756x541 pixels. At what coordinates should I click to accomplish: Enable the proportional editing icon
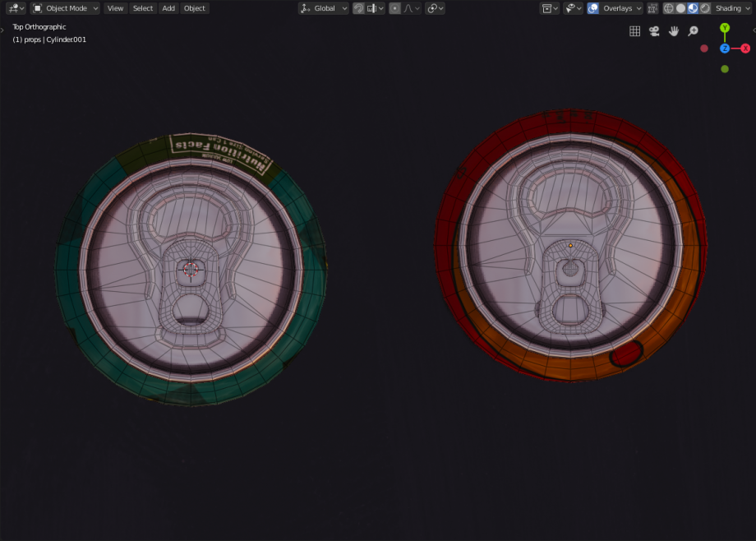(x=394, y=8)
